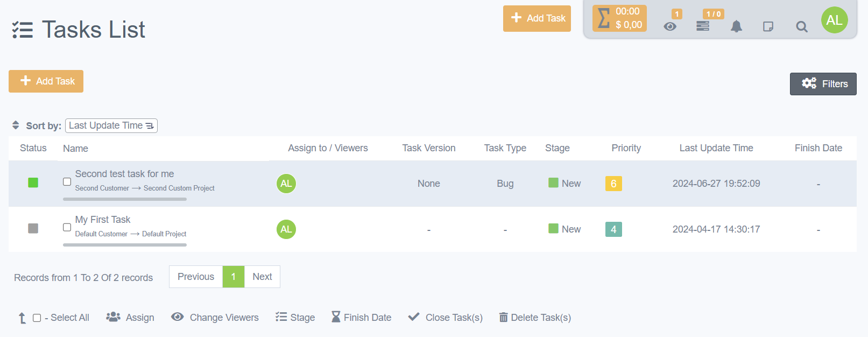Screen dimensions: 868x337
Task: Choose Close Task(s) bulk action
Action: (x=446, y=318)
